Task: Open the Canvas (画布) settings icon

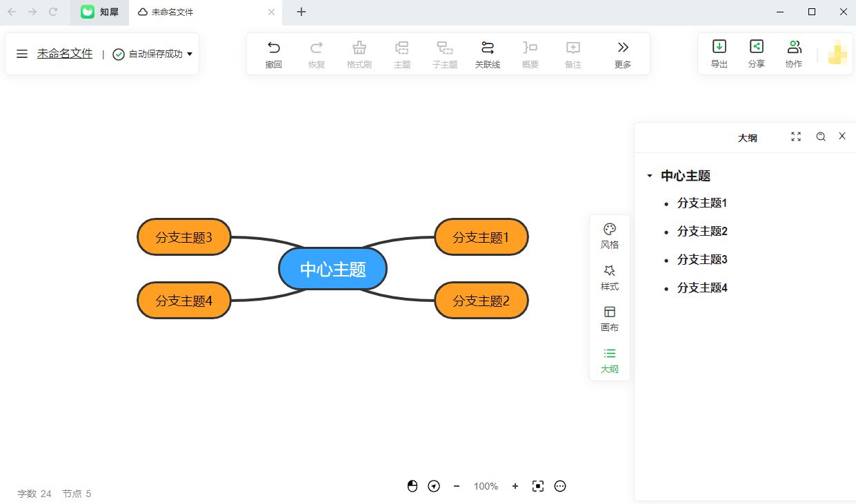Action: pyautogui.click(x=609, y=319)
